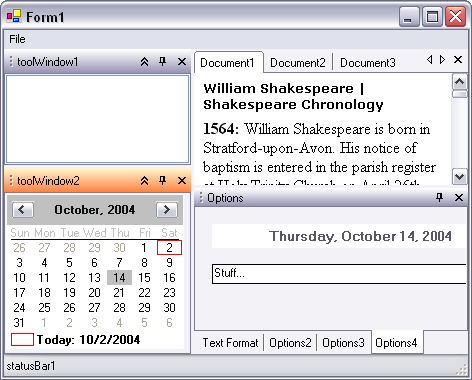Select October 14 in the calendar
The image size is (472, 380).
click(119, 278)
